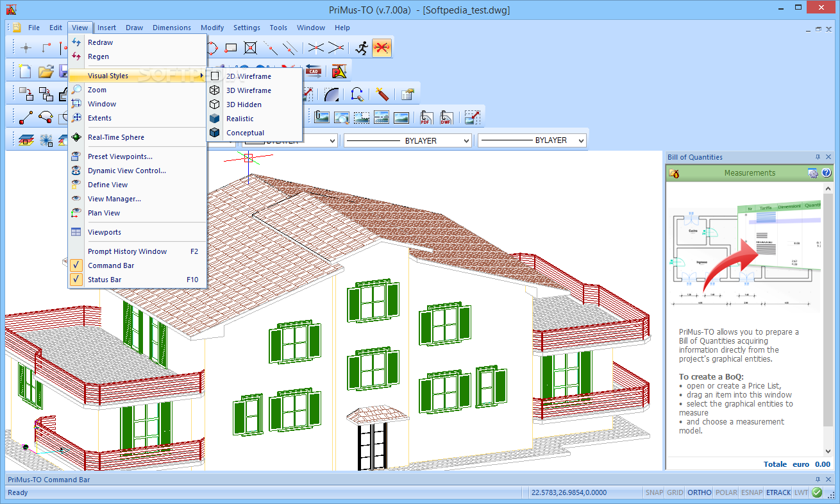Toggle ORTHO mode in status bar
Image resolution: width=840 pixels, height=504 pixels.
tap(699, 492)
